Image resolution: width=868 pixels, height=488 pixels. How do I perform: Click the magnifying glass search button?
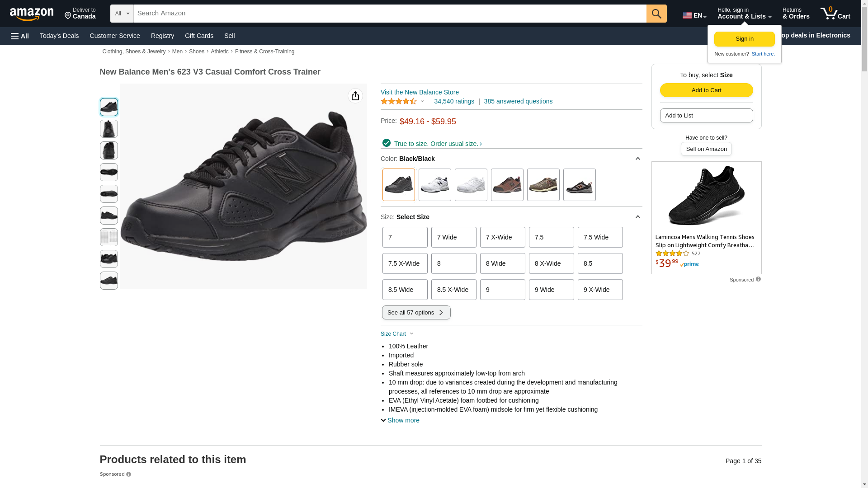(x=656, y=14)
